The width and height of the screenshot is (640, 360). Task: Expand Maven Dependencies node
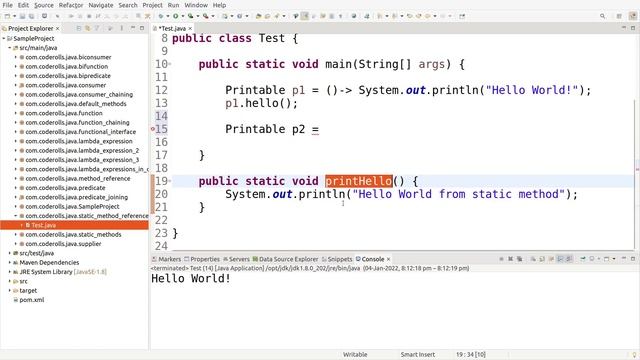click(x=10, y=262)
